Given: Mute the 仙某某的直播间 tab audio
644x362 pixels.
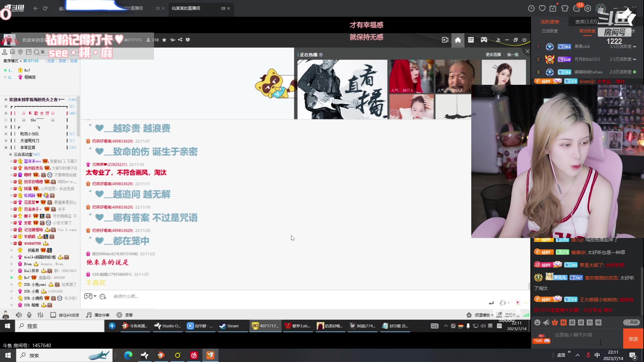Looking at the screenshot, I should click(x=223, y=8).
